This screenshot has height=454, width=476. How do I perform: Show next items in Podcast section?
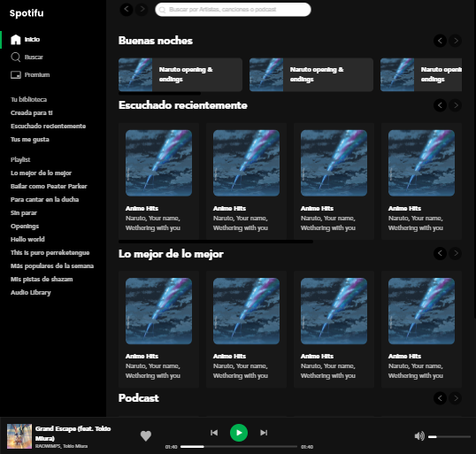456,398
